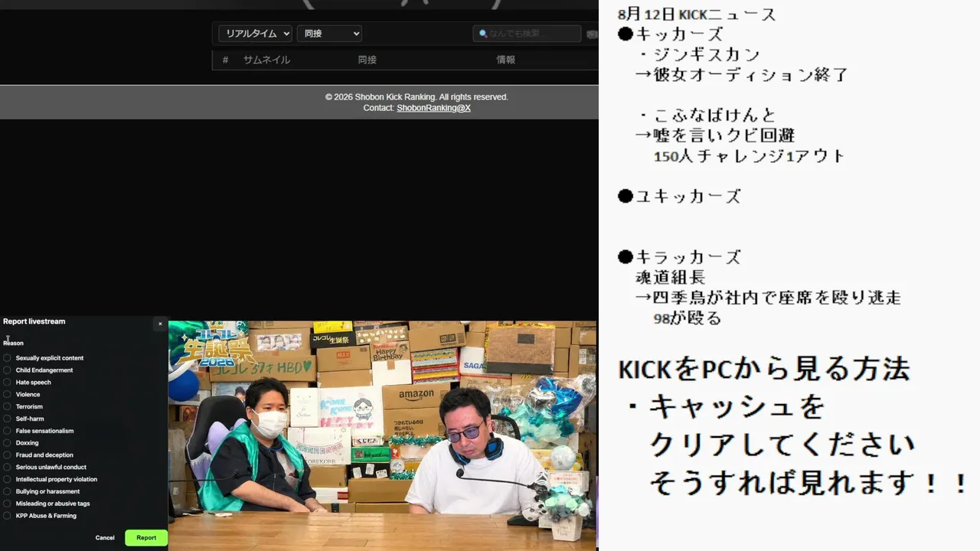
Task: Focus the なんでも検索 search field
Action: pos(527,34)
